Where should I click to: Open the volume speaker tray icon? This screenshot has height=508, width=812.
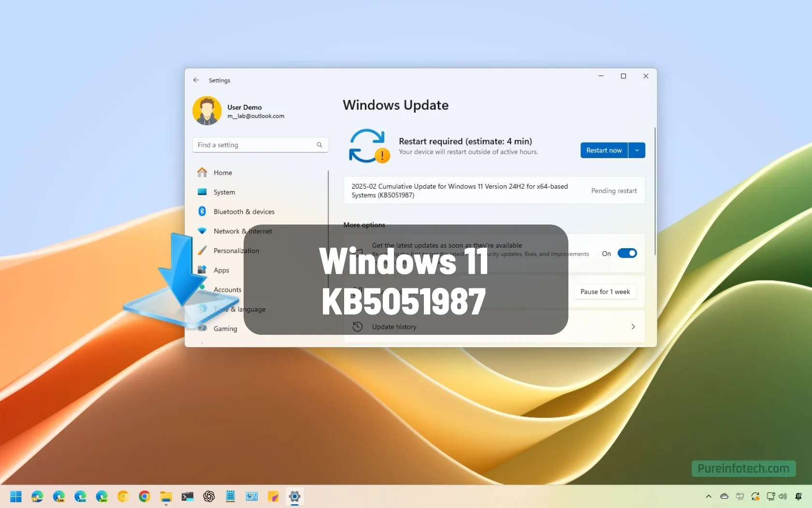[783, 496]
